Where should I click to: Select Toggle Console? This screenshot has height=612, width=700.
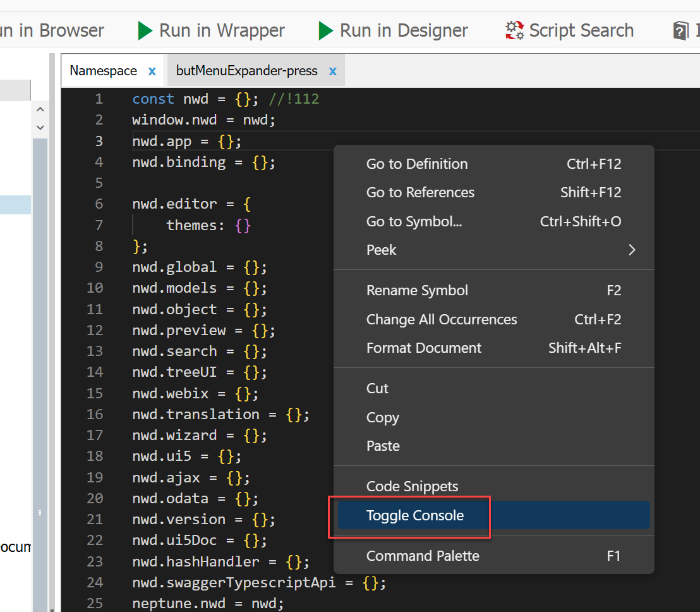tap(494, 515)
